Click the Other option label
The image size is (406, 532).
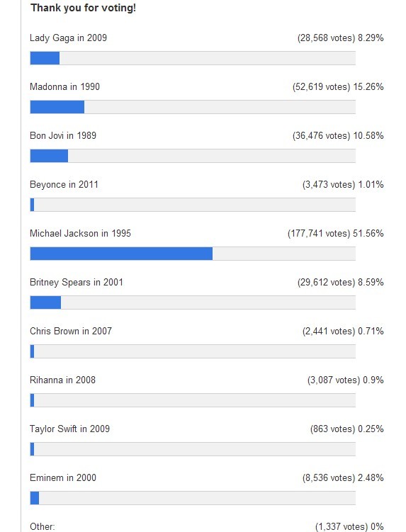click(x=43, y=526)
